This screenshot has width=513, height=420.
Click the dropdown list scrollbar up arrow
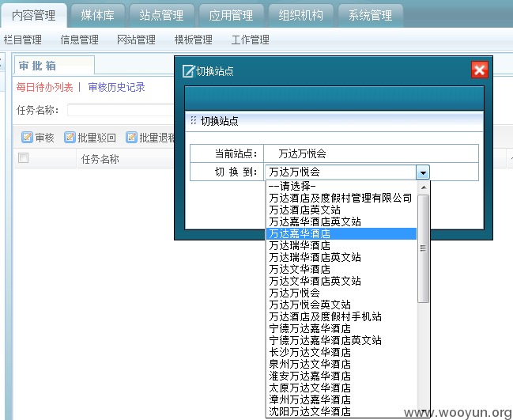424,187
